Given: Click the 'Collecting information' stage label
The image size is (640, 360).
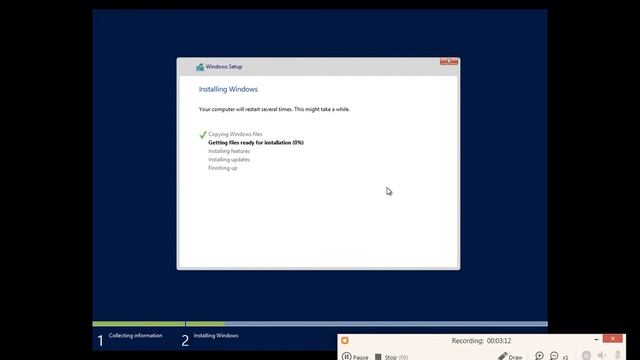Looking at the screenshot, I should 136,336.
